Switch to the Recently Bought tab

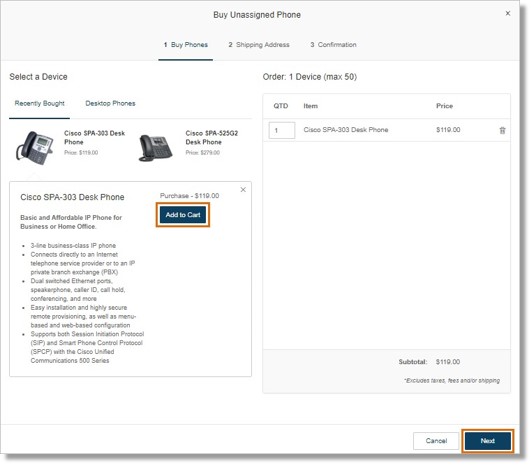point(39,104)
